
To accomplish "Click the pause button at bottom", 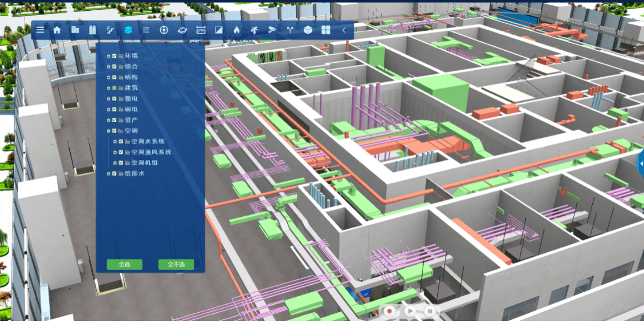I will (429, 311).
